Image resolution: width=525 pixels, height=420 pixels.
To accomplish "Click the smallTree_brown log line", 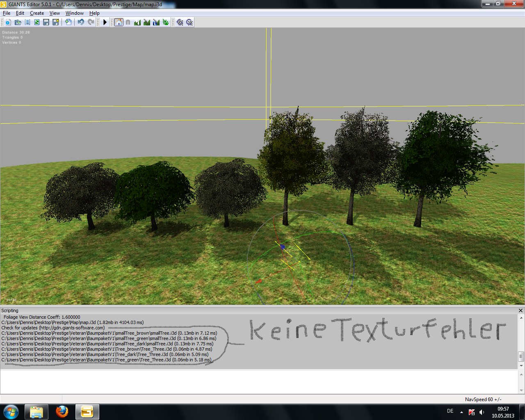I will 109,333.
